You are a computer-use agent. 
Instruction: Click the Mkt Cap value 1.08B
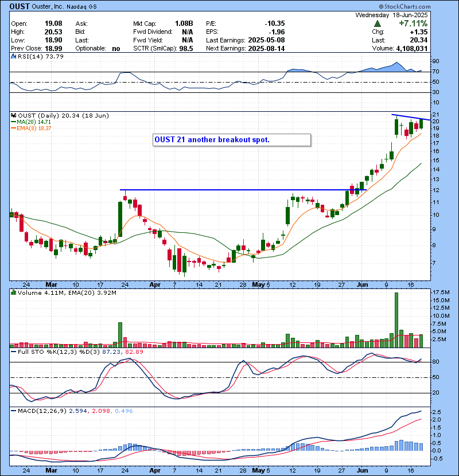tap(184, 24)
